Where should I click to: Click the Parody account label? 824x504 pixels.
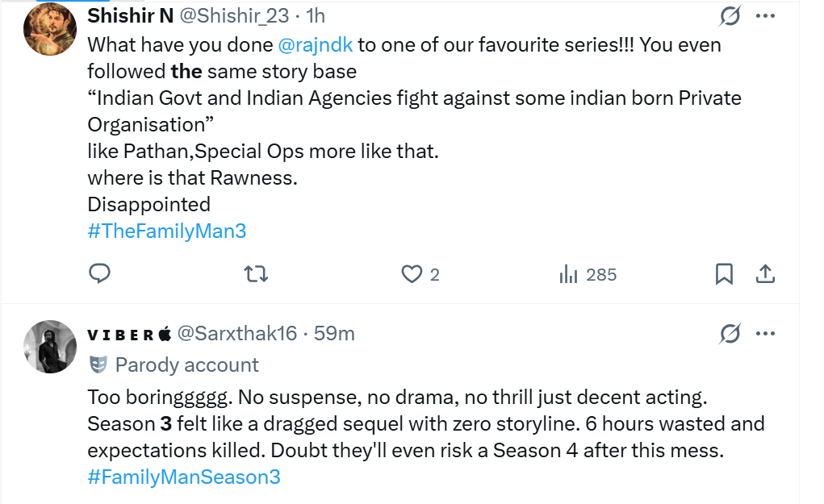[x=186, y=364]
